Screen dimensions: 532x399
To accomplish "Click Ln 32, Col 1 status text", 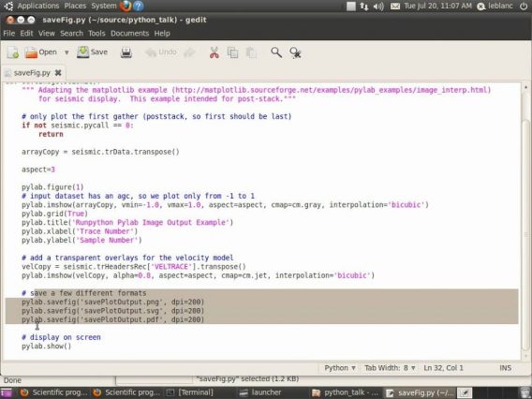I will coord(443,368).
